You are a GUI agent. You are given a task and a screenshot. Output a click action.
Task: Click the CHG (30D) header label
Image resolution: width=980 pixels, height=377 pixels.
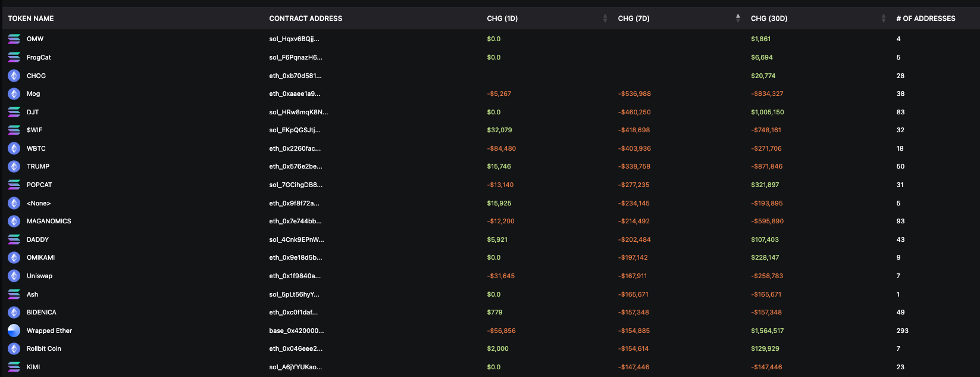point(769,18)
